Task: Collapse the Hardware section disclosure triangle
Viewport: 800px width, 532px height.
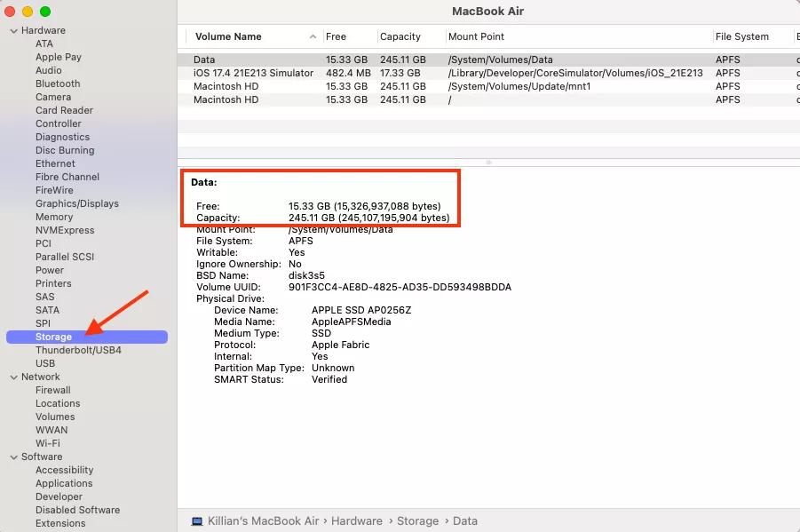Action: coord(13,30)
